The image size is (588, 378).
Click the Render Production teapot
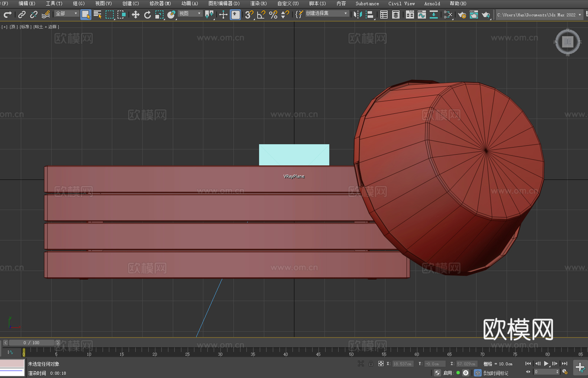tap(486, 14)
